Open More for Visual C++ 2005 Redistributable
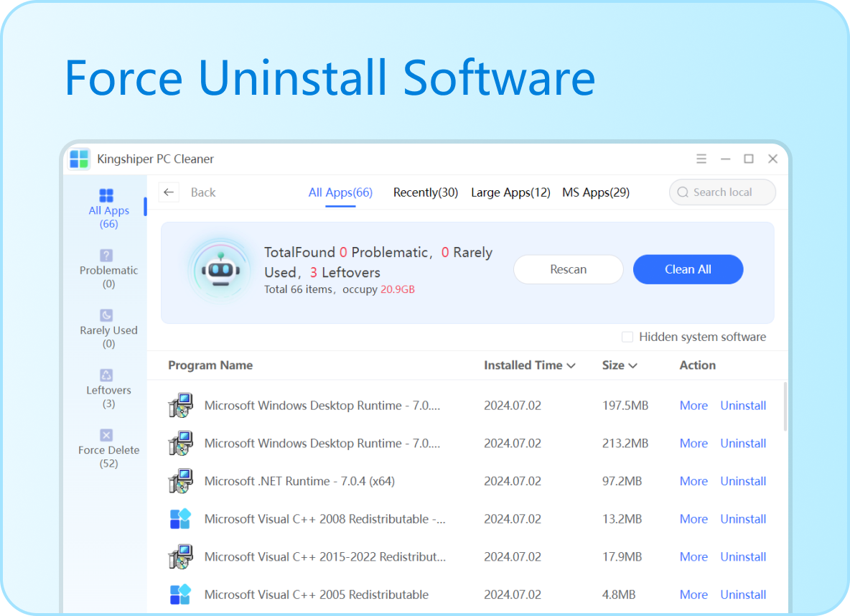850x616 pixels. 693,594
